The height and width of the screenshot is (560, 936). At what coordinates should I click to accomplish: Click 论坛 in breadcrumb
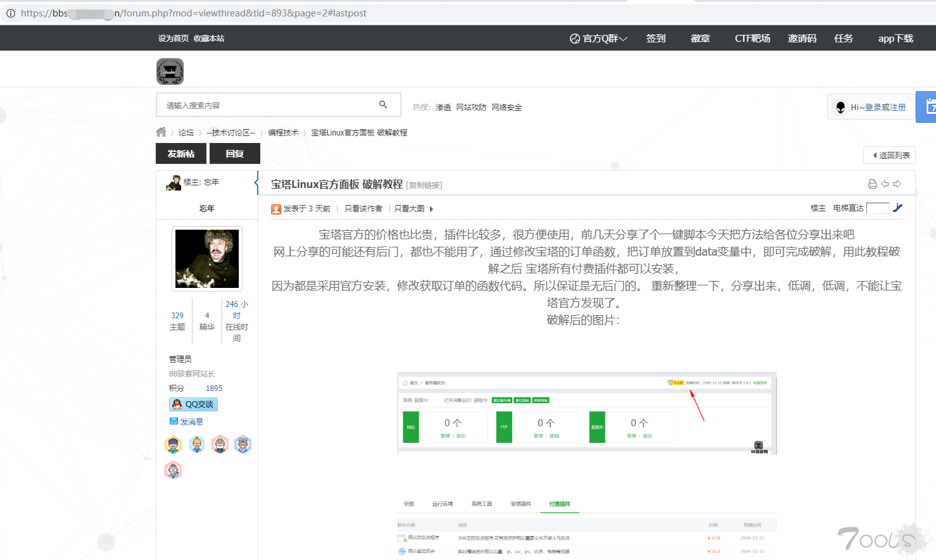tap(186, 133)
